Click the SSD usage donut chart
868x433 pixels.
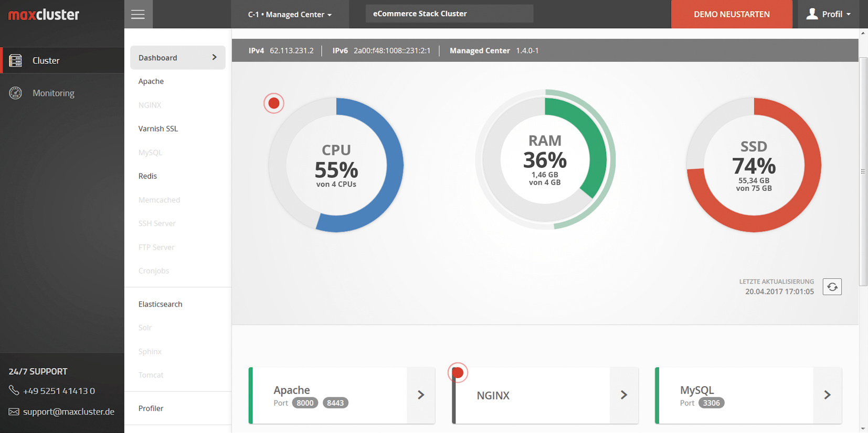click(x=754, y=165)
